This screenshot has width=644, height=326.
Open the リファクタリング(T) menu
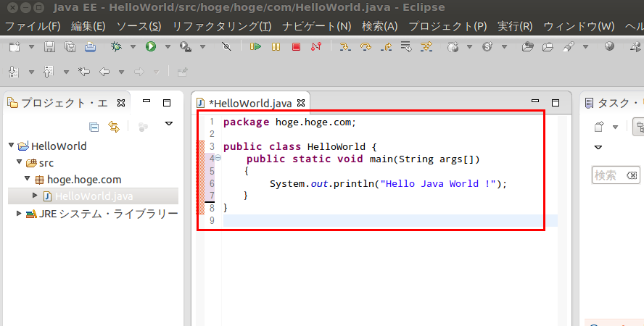pyautogui.click(x=222, y=27)
